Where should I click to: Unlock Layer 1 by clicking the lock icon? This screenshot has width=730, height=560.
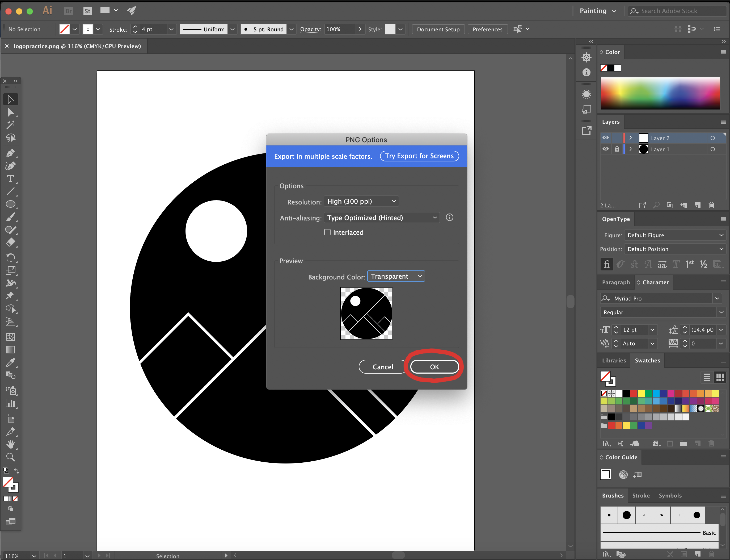pos(617,149)
